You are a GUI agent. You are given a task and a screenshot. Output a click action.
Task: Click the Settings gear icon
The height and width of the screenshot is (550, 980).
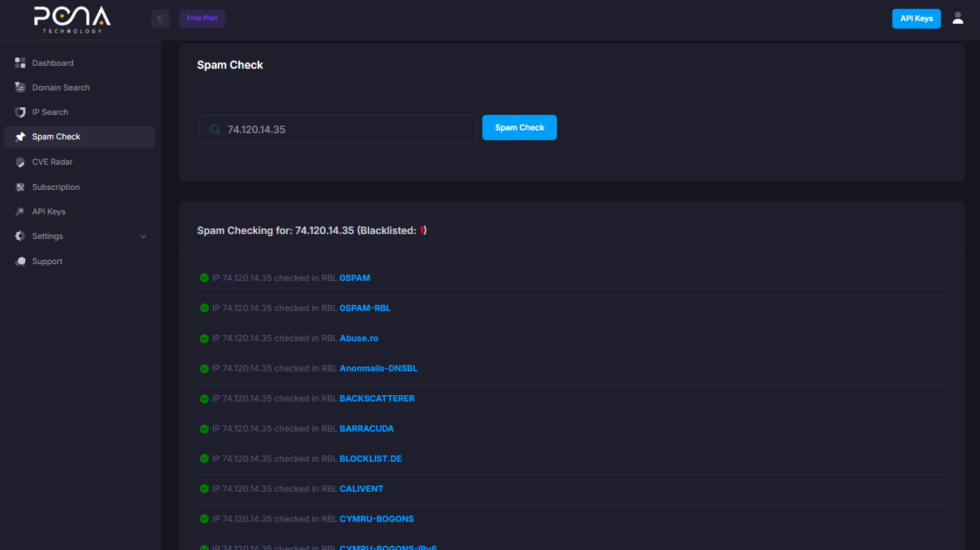point(20,236)
